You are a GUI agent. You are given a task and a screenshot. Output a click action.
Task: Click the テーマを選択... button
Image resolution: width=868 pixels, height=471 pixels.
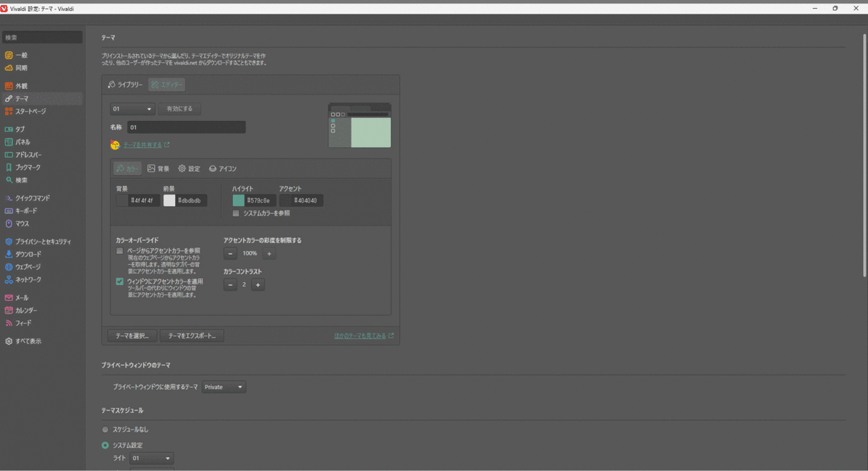point(132,336)
